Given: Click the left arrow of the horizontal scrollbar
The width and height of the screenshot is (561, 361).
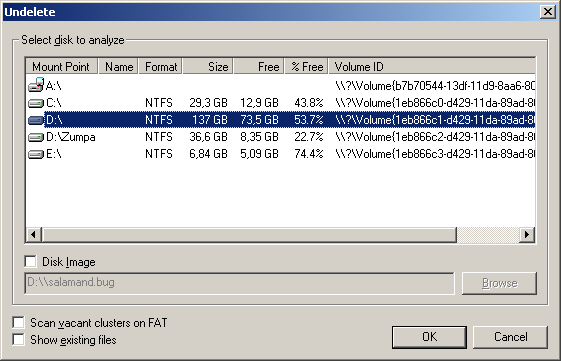Looking at the screenshot, I should [34, 235].
